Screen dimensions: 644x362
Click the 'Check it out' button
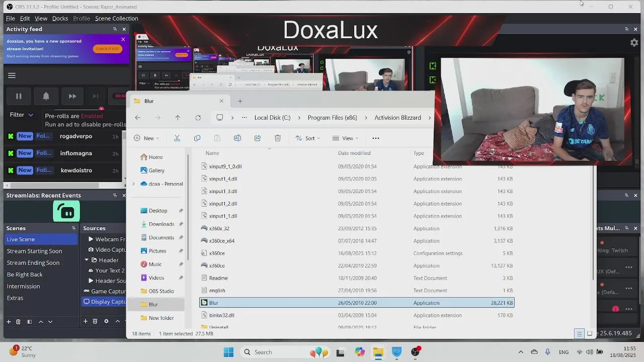(107, 49)
